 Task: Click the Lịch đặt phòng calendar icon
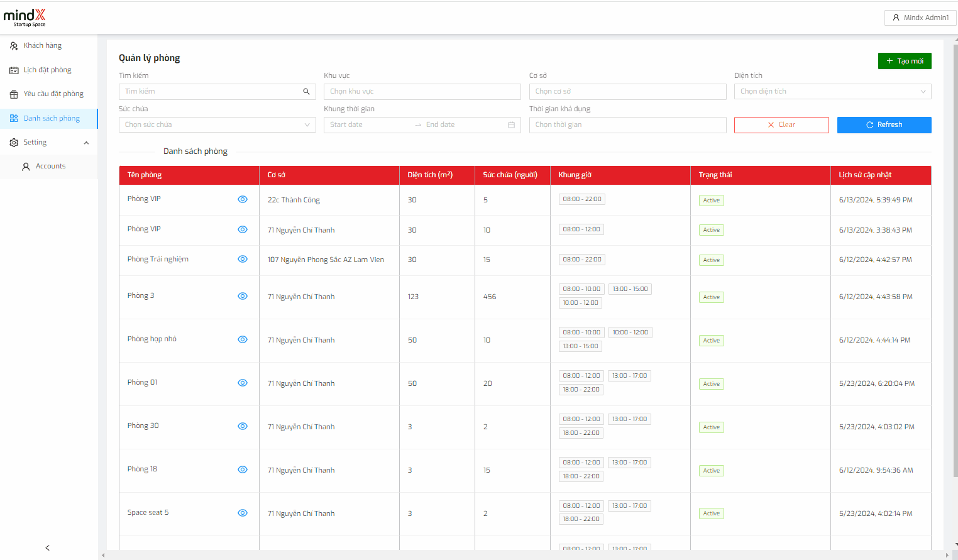coord(14,70)
